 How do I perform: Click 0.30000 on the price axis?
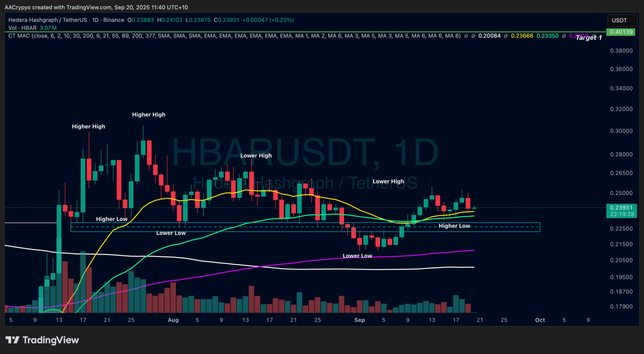point(621,131)
